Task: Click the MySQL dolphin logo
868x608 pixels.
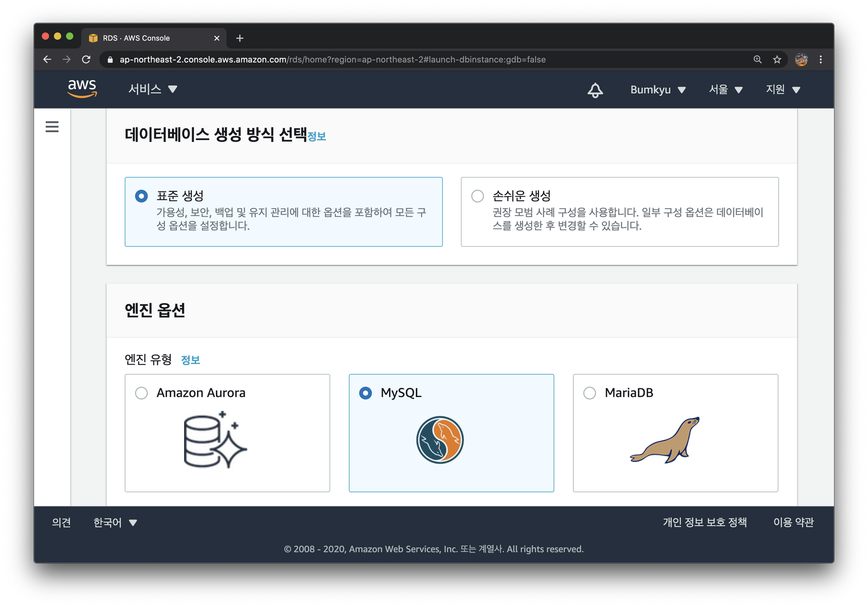Action: [x=440, y=440]
